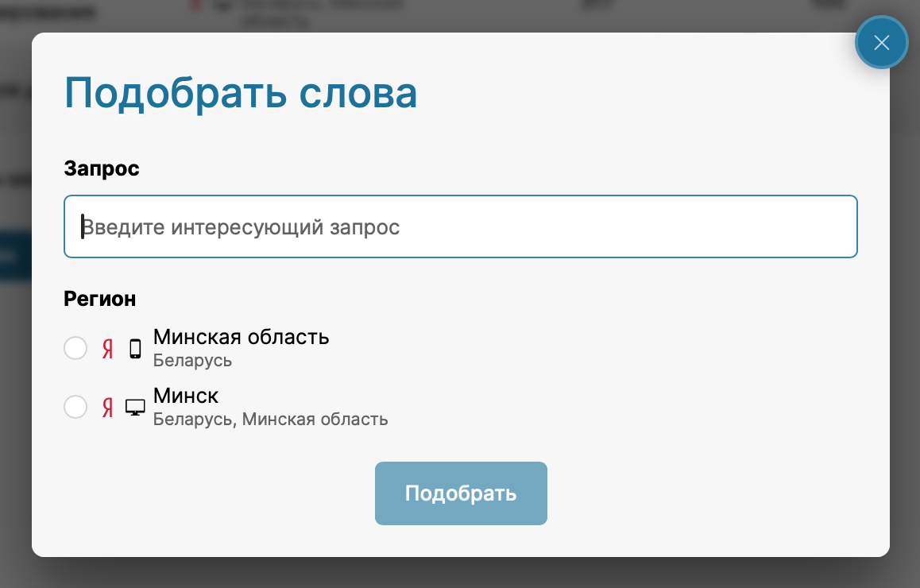920x588 pixels.
Task: Click the blue button behind dialog's left edge
Action: [15, 255]
